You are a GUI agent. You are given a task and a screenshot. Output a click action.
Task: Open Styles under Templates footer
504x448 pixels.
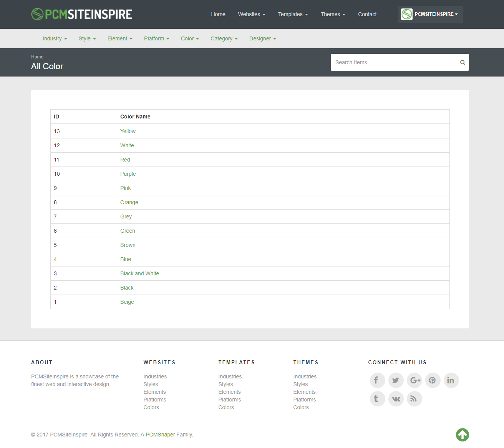point(225,384)
